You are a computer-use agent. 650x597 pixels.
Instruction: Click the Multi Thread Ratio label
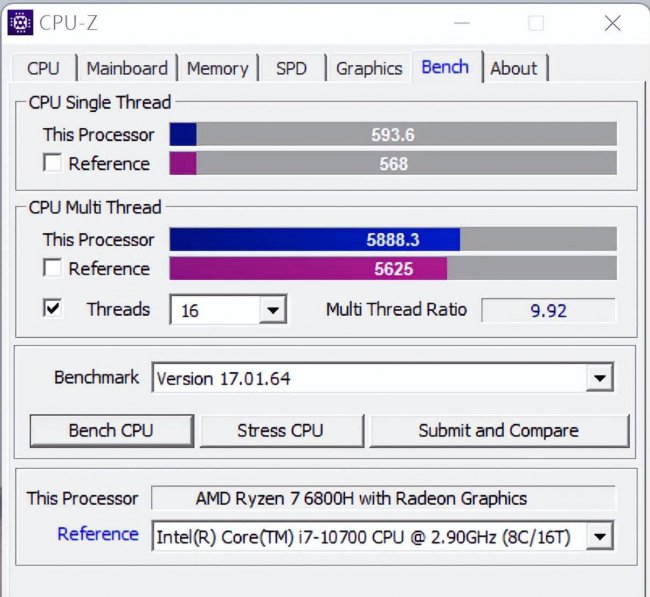pos(396,310)
